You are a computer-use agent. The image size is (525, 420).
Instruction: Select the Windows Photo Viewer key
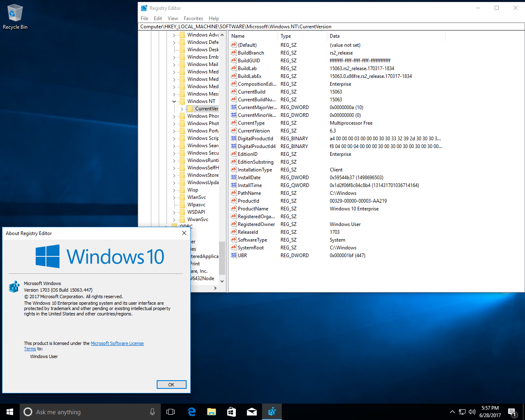tap(203, 123)
